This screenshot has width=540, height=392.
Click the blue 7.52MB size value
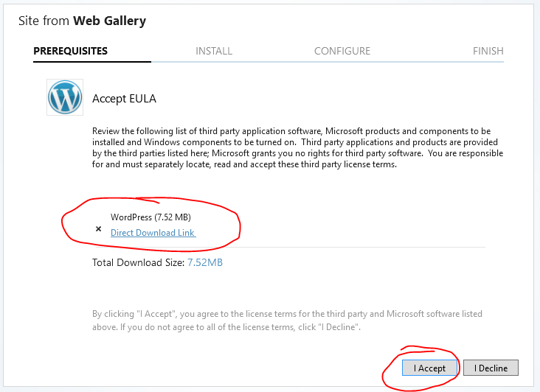coord(205,262)
